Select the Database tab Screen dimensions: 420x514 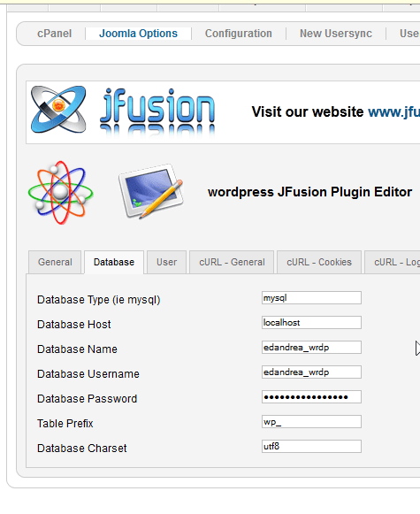coord(114,262)
